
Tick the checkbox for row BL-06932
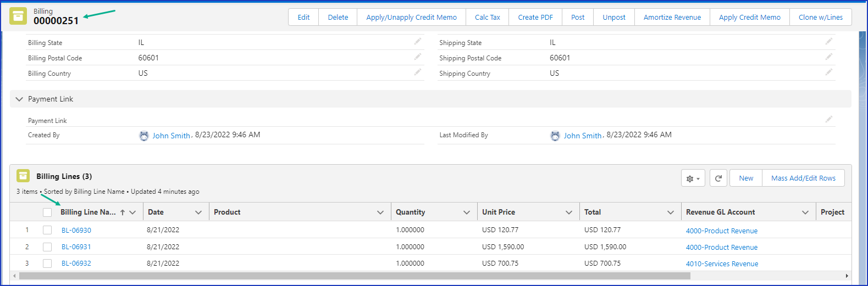coord(47,263)
